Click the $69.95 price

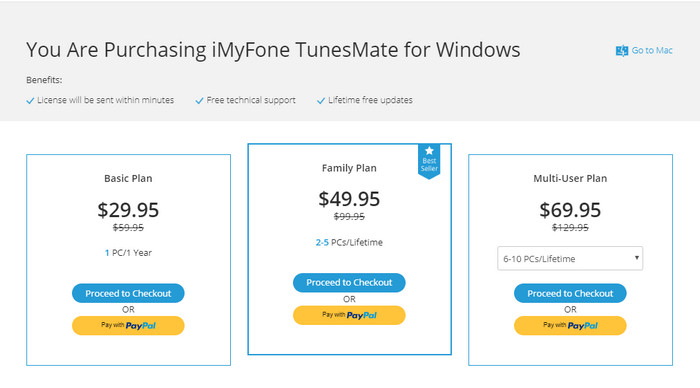(x=570, y=210)
